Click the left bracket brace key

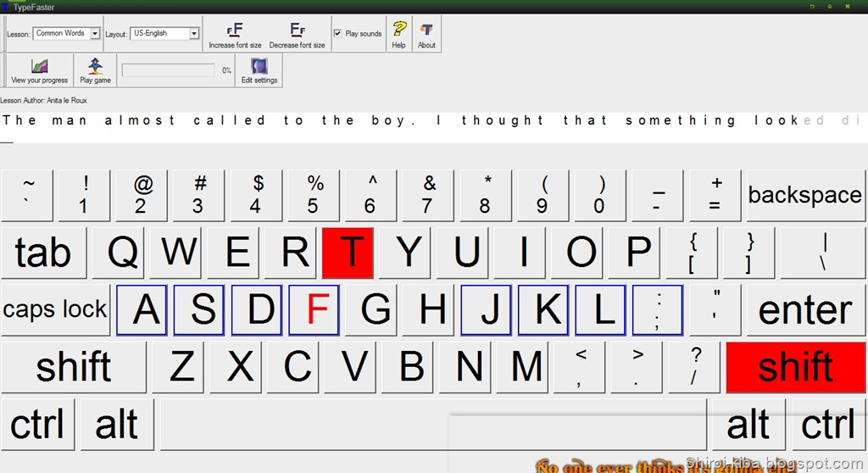692,253
